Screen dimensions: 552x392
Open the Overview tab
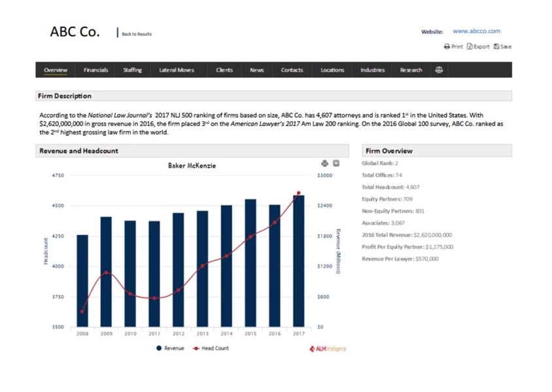pyautogui.click(x=56, y=70)
